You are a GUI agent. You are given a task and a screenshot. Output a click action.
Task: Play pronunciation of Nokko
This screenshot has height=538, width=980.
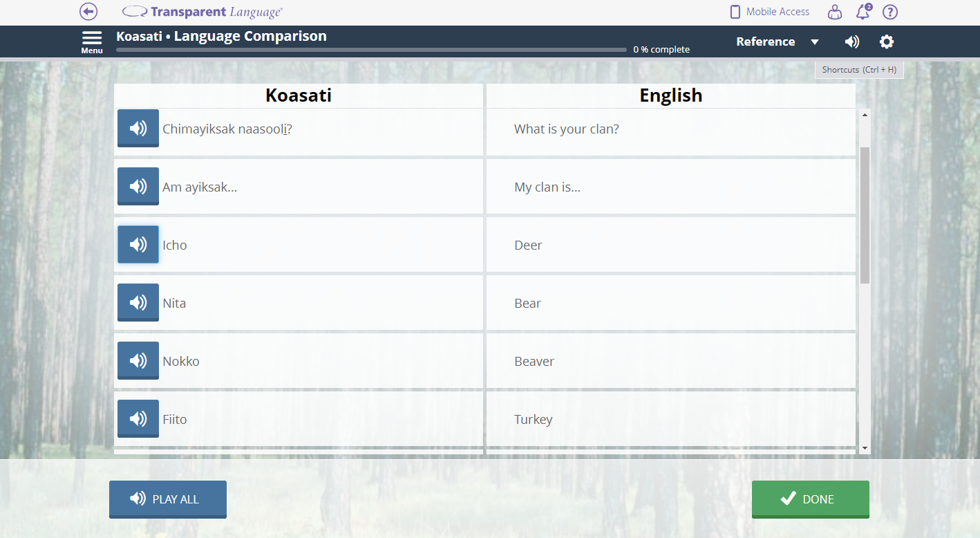coord(138,361)
